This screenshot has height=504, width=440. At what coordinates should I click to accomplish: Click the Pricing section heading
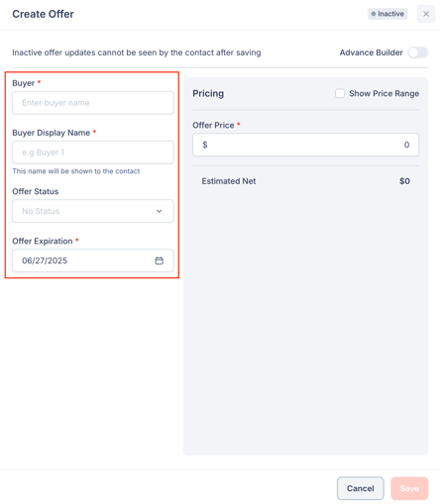click(208, 93)
